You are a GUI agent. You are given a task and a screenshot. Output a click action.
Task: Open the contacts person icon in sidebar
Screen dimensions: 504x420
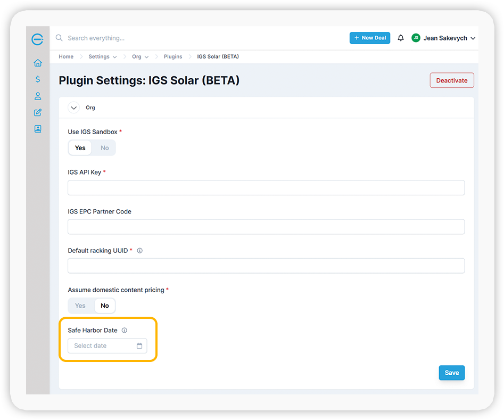pyautogui.click(x=37, y=96)
